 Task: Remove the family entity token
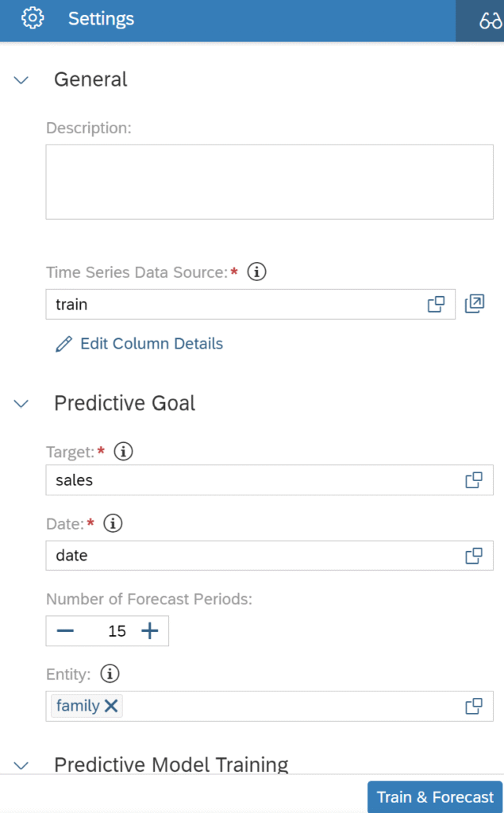tap(111, 706)
